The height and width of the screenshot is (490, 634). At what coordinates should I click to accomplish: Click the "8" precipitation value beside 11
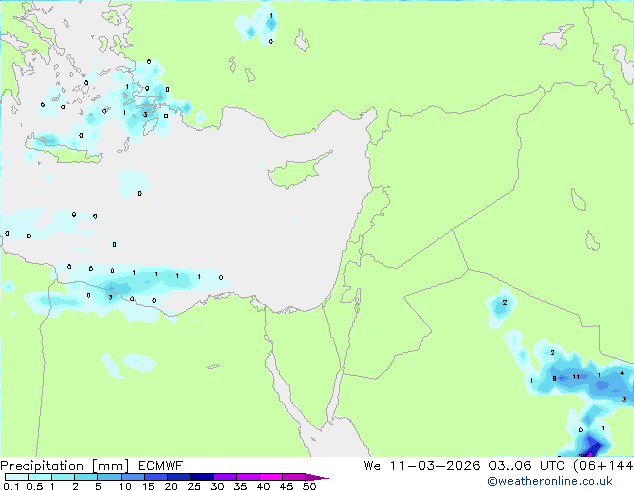coord(554,378)
